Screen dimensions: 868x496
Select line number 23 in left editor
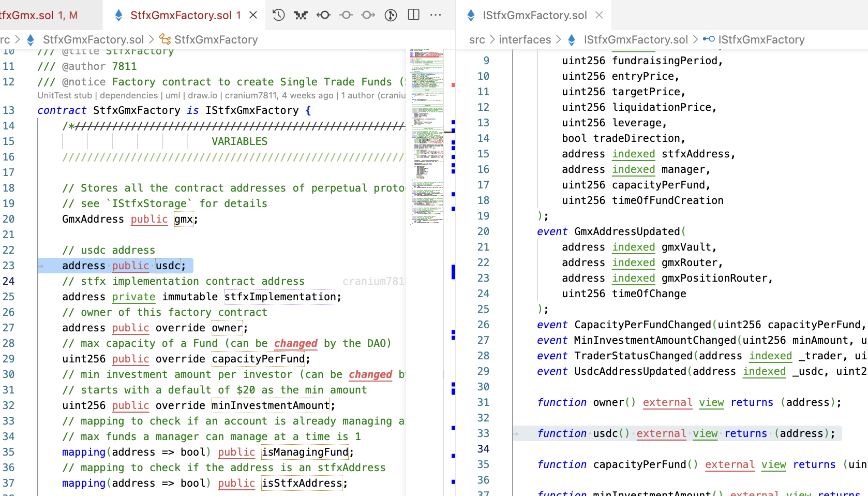(x=9, y=266)
